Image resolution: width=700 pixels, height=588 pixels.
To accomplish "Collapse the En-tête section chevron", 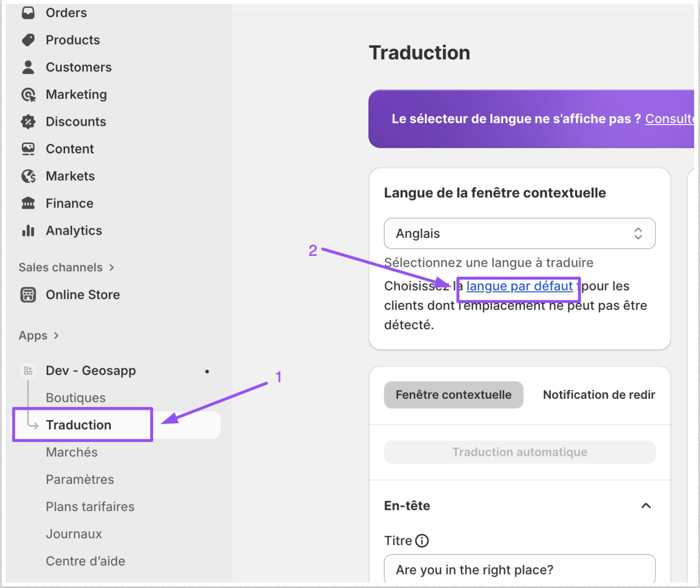I will tap(646, 506).
